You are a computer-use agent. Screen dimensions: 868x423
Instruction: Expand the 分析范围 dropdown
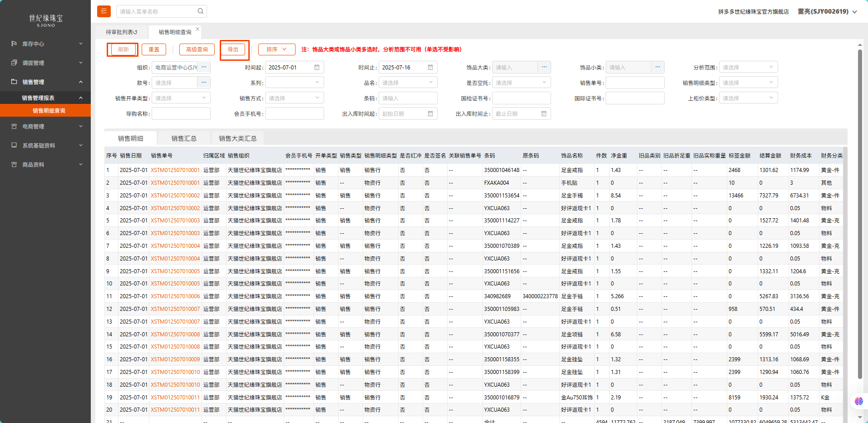point(750,68)
